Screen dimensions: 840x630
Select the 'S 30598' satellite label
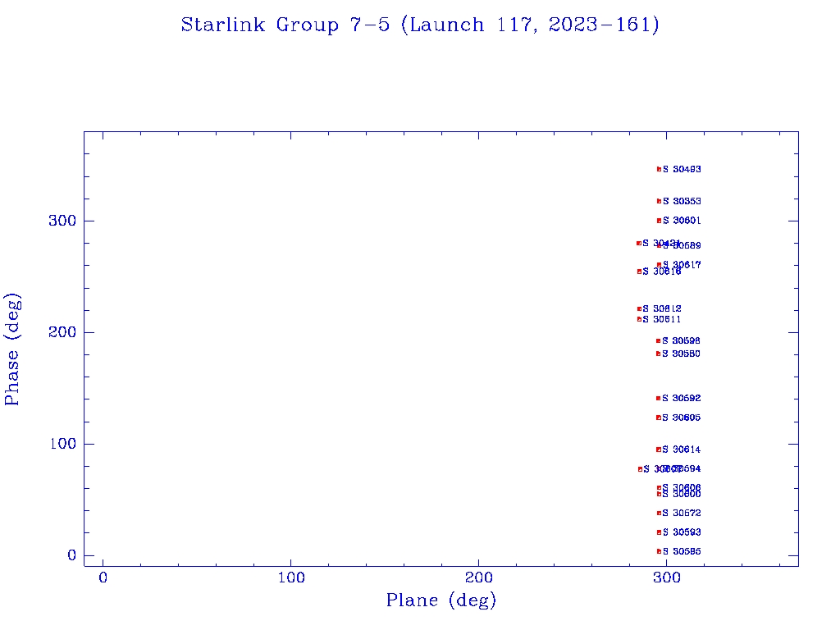681,340
